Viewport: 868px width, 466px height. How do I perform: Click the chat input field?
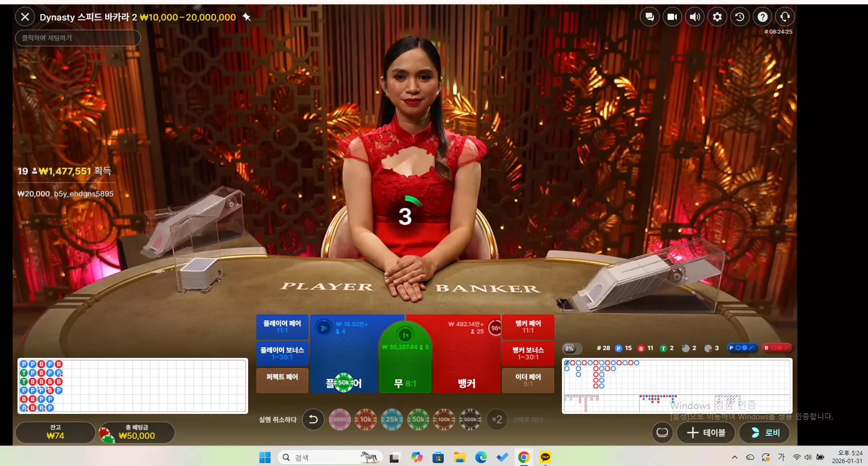click(78, 38)
